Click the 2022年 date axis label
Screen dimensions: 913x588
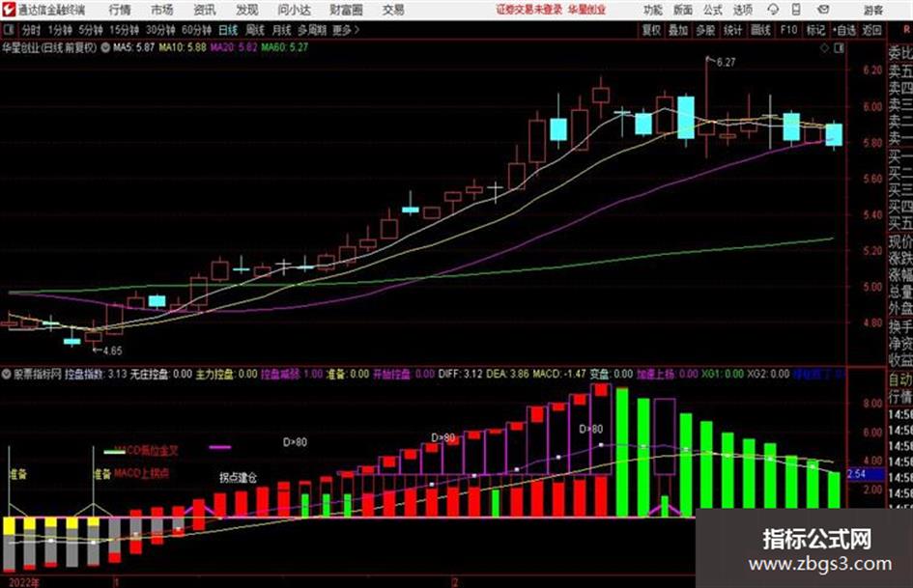24,582
